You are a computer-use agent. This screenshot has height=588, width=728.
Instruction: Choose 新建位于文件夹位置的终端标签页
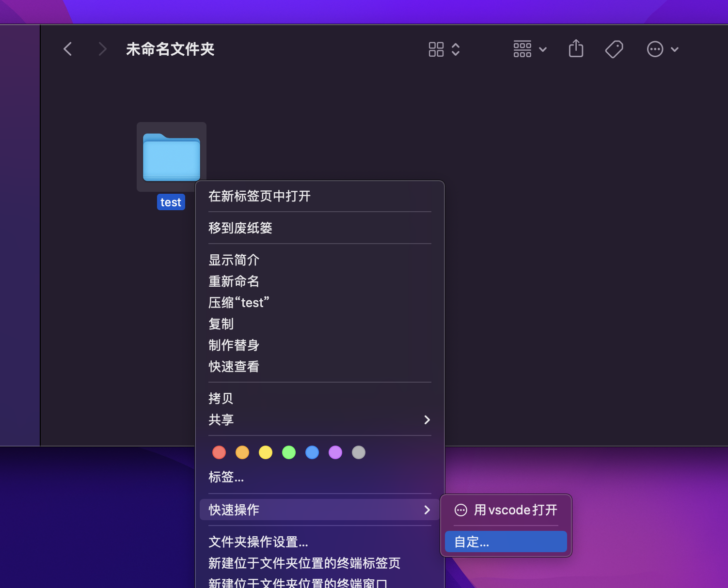tap(319, 563)
